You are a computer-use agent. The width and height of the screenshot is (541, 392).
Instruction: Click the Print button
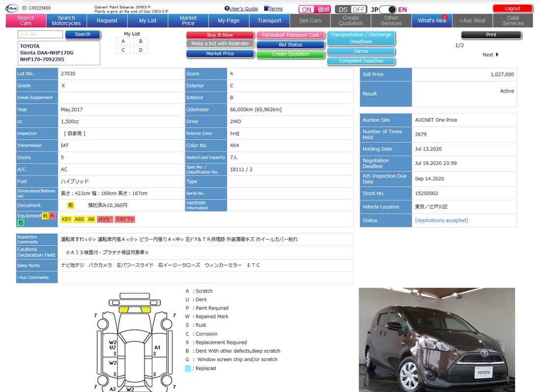[x=491, y=35]
